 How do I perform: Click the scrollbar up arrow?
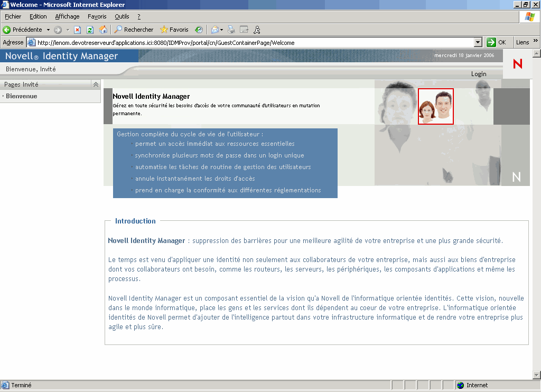[536, 53]
